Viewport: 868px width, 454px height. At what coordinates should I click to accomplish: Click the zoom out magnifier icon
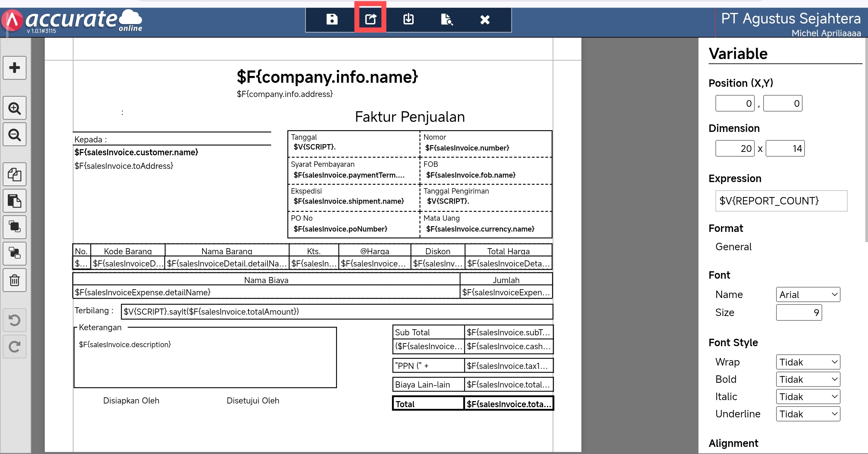click(15, 135)
